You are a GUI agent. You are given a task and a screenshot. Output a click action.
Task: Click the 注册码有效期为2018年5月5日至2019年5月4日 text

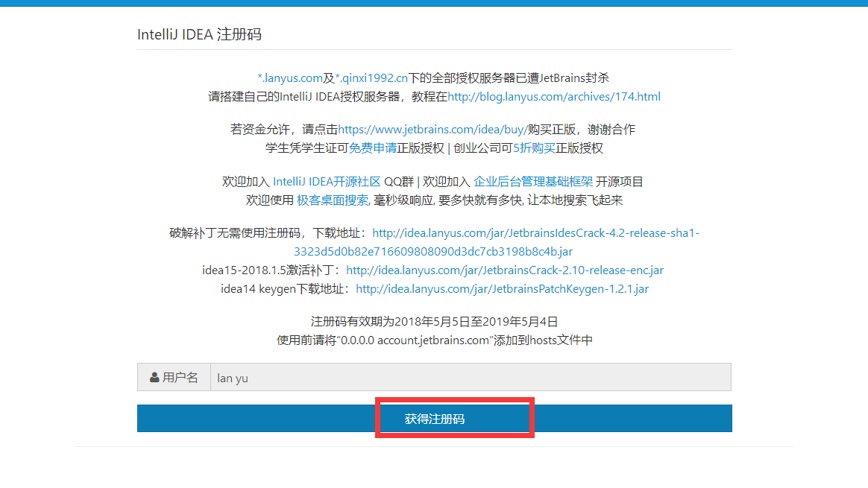[434, 321]
